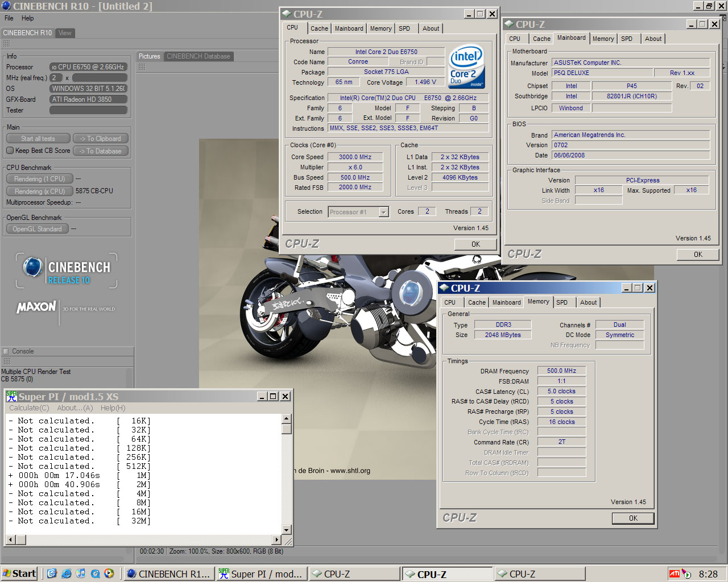Image resolution: width=728 pixels, height=582 pixels.
Task: Open About tab in the CPU-Z processor window
Action: tap(431, 28)
